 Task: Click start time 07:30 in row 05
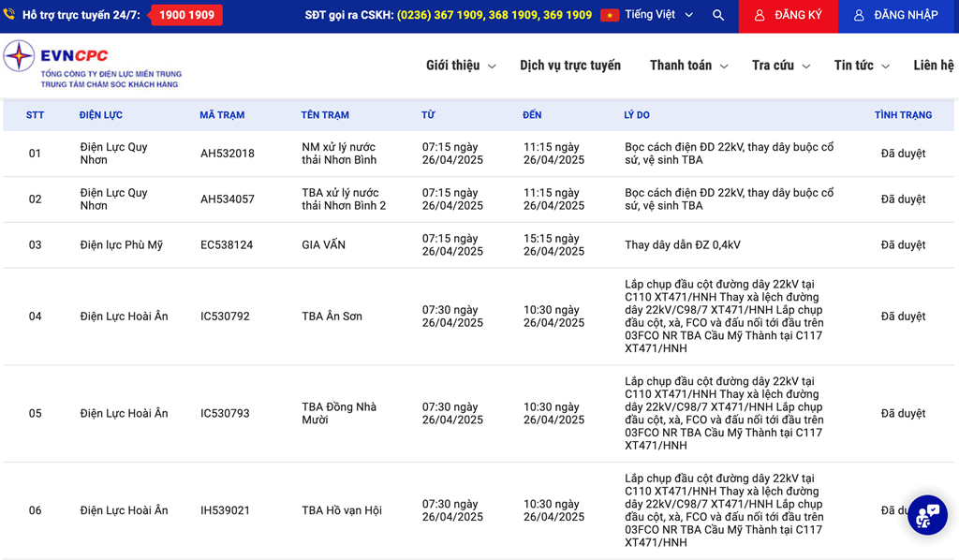(x=452, y=414)
